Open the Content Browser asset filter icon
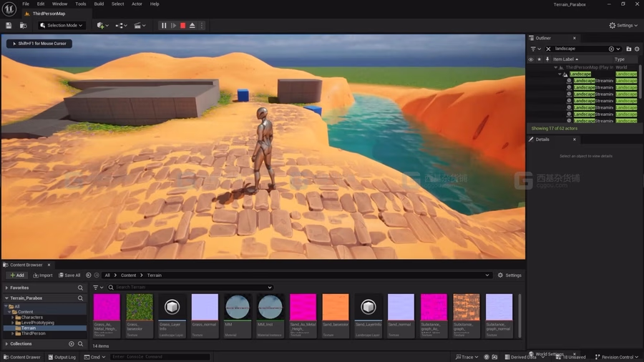Image resolution: width=644 pixels, height=362 pixels. click(x=98, y=288)
